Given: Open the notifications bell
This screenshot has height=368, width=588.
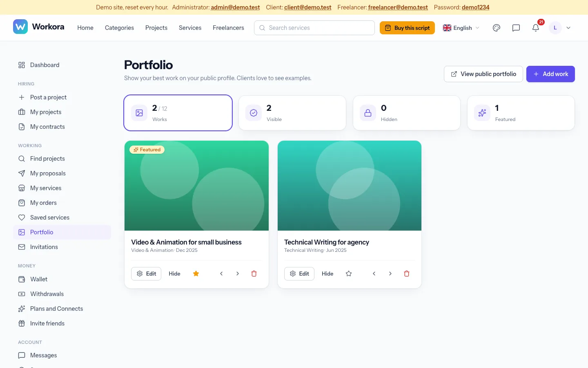Looking at the screenshot, I should 536,28.
